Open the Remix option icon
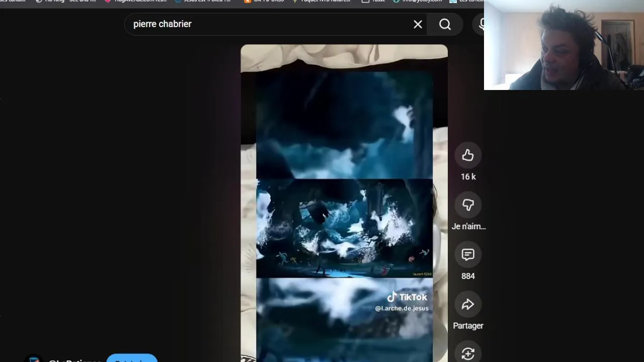Screen dimensions: 644x362 468,353
